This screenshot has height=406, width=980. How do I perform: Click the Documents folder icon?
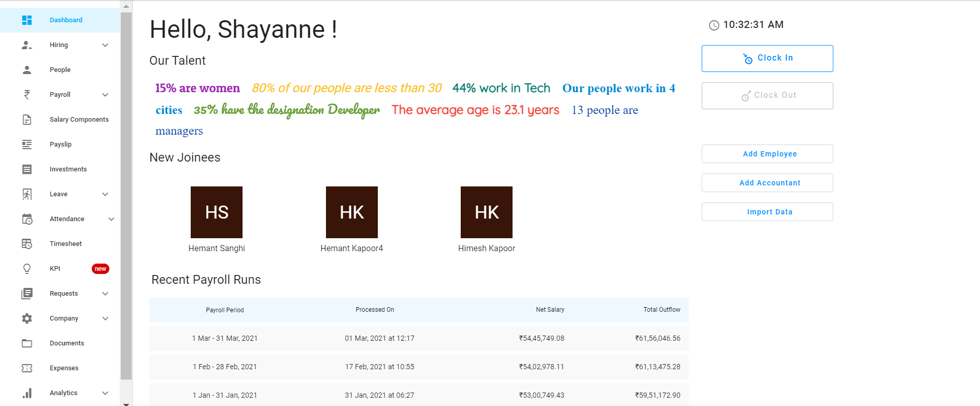pyautogui.click(x=27, y=343)
